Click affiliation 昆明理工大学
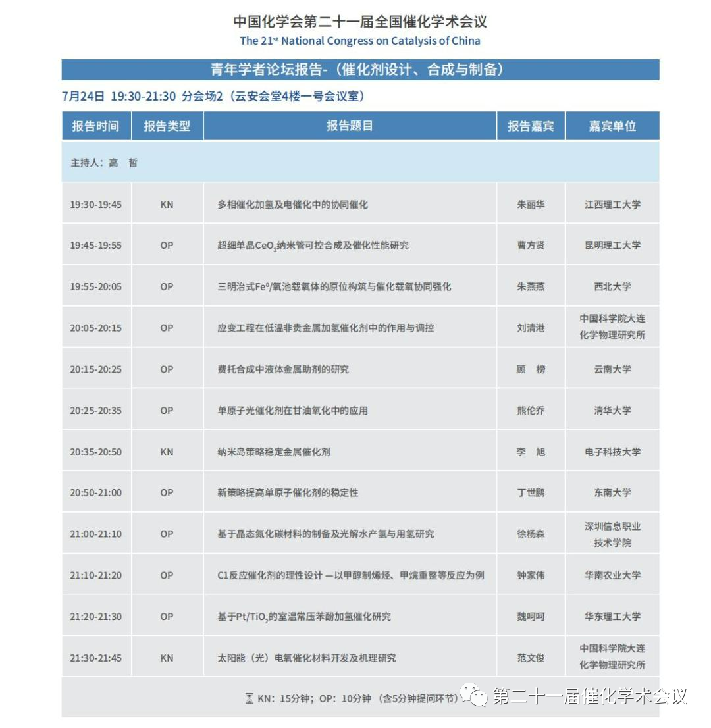 612,246
